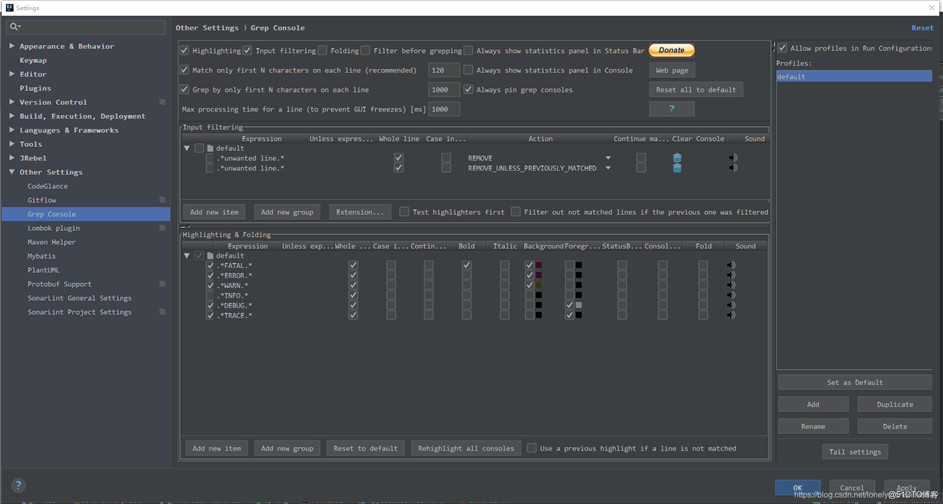
Task: Open Tail settings button
Action: [855, 452]
